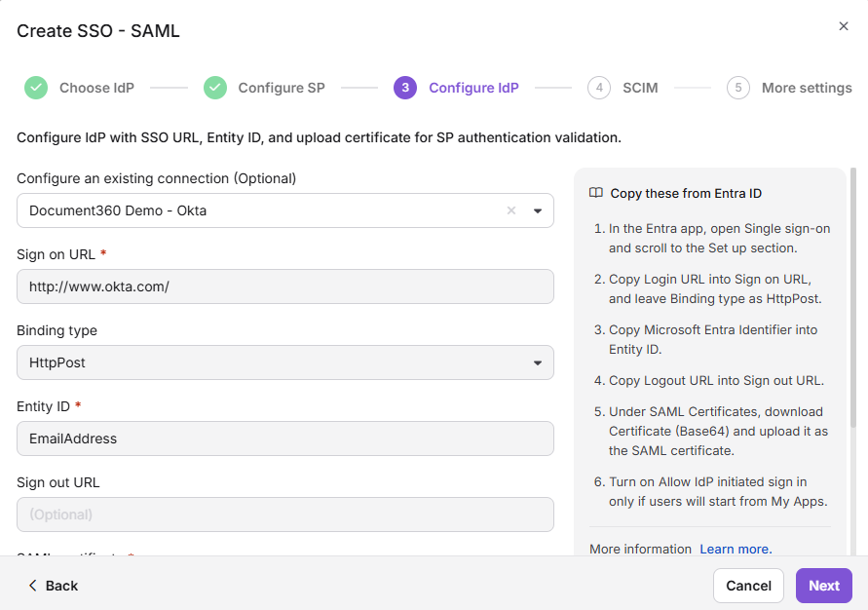Image resolution: width=868 pixels, height=610 pixels.
Task: Click the Configure SP green checkmark icon
Action: (214, 88)
